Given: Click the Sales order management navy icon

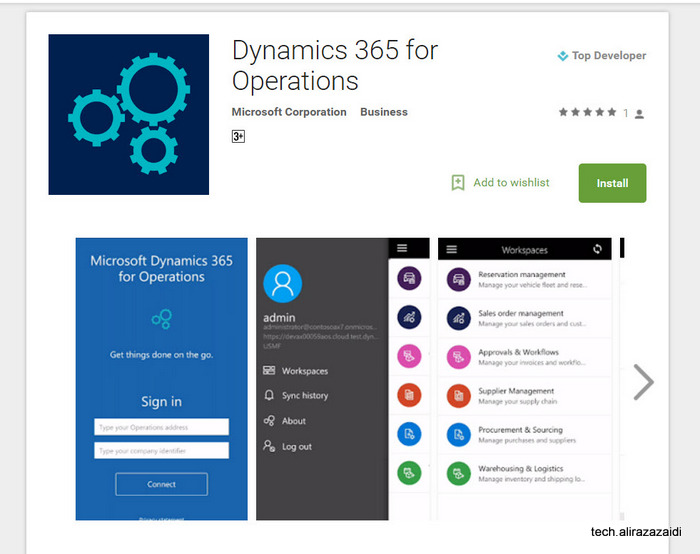Looking at the screenshot, I should point(458,318).
